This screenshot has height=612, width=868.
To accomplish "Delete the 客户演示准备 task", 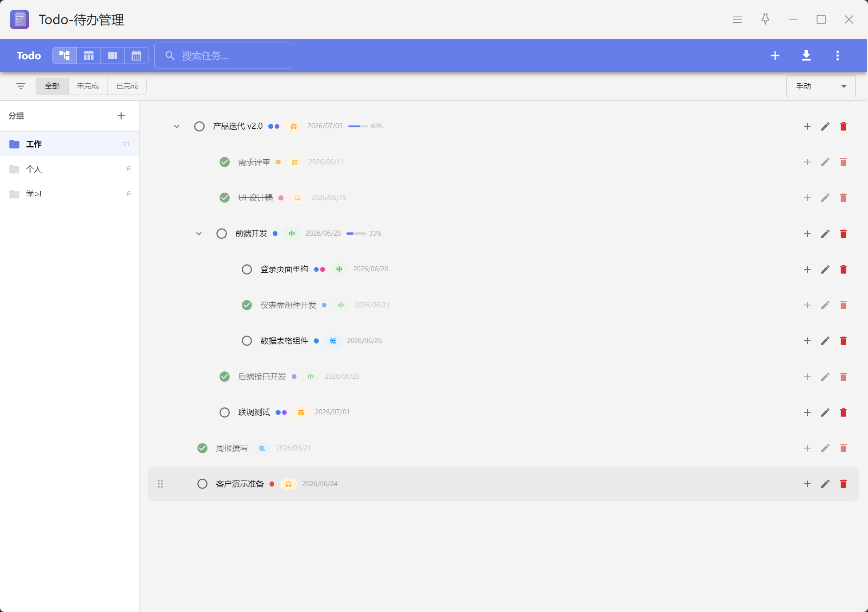I will point(843,484).
